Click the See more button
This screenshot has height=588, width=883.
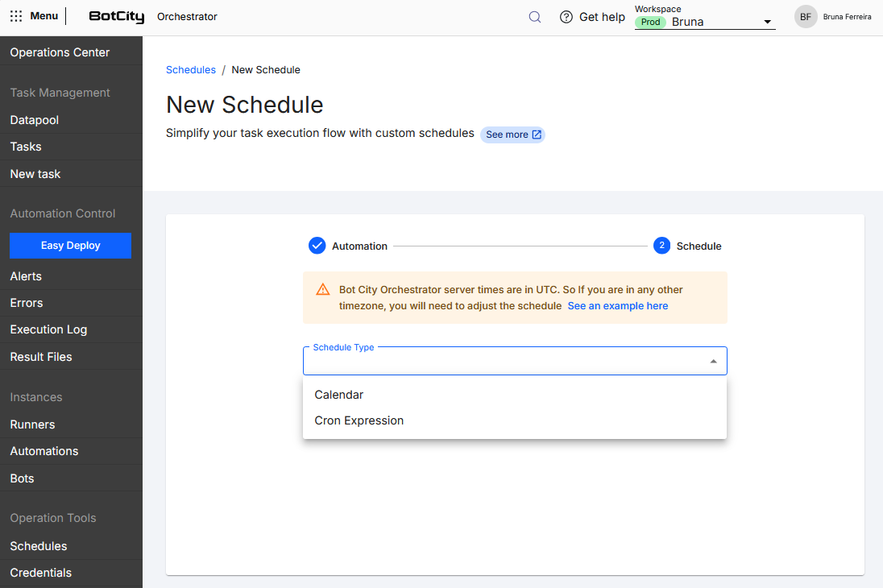tap(512, 135)
